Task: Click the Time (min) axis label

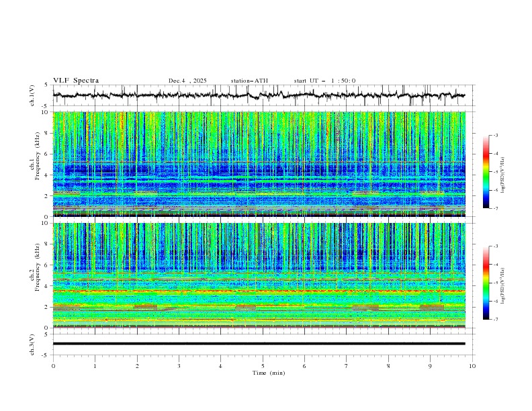Action: point(267,373)
